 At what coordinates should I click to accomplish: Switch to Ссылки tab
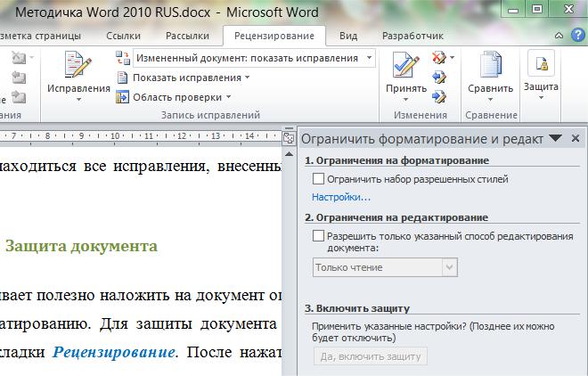[123, 36]
